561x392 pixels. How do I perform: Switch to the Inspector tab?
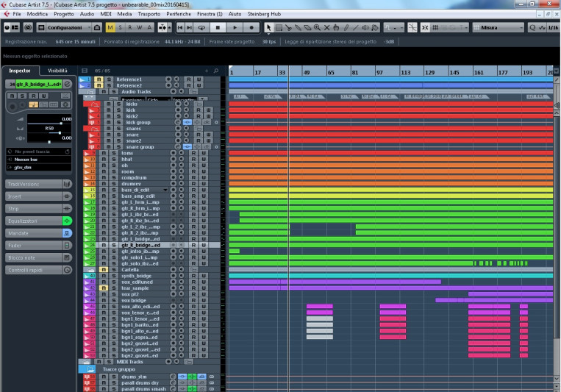tap(20, 71)
